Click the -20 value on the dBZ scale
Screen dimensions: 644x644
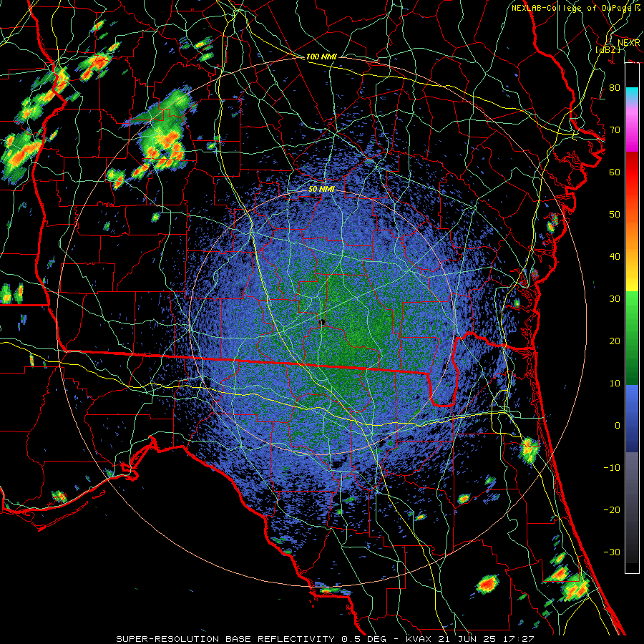(612, 509)
